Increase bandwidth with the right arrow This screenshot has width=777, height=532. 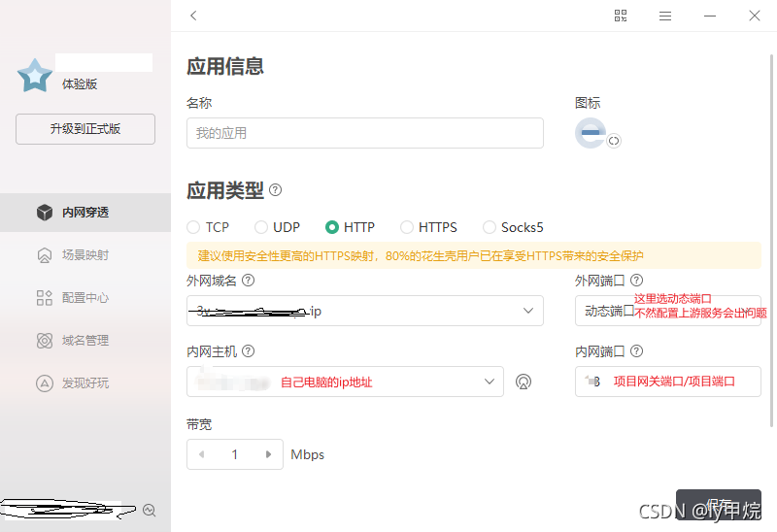click(268, 454)
